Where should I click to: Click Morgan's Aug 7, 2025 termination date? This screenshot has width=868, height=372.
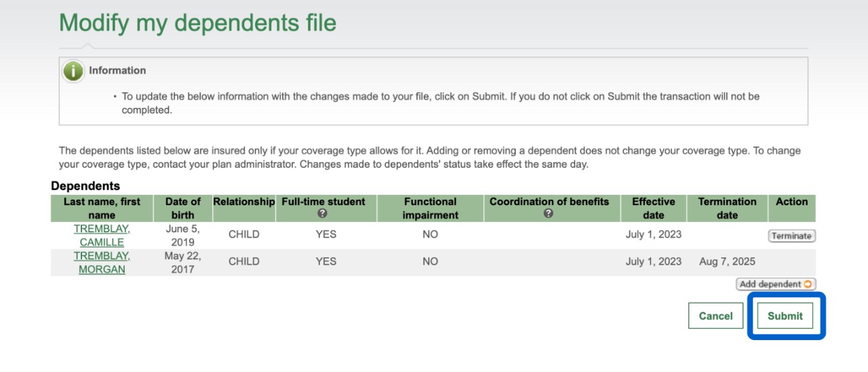click(727, 261)
